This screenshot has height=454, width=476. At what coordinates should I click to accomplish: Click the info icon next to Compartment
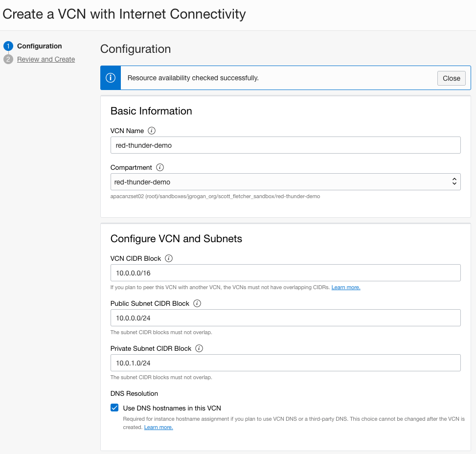(160, 167)
